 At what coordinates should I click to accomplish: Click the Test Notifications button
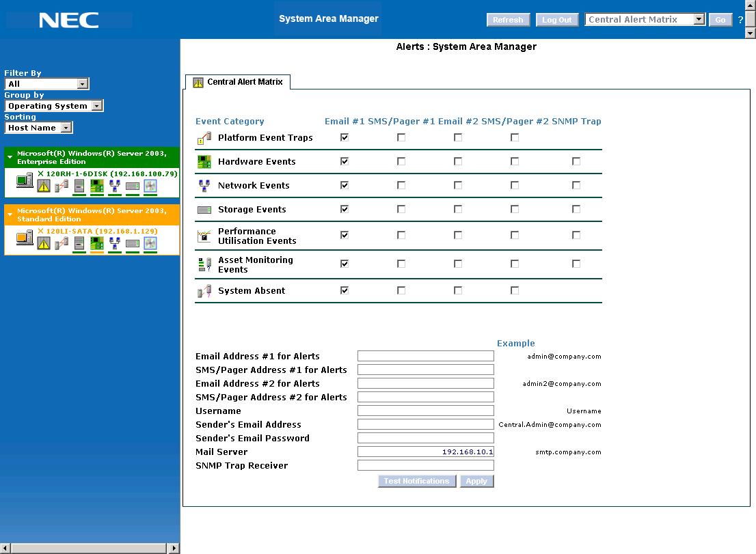(x=416, y=482)
